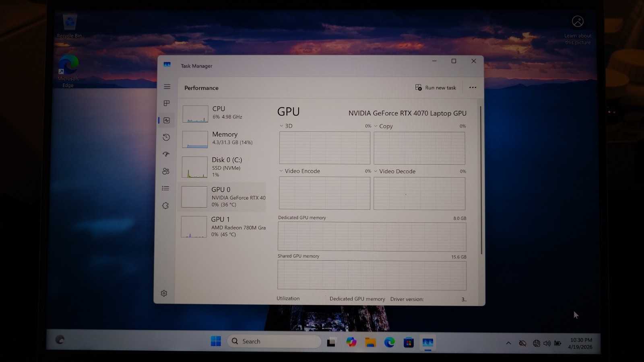The width and height of the screenshot is (644, 362).
Task: Minimize the Task Manager window
Action: [x=434, y=61]
